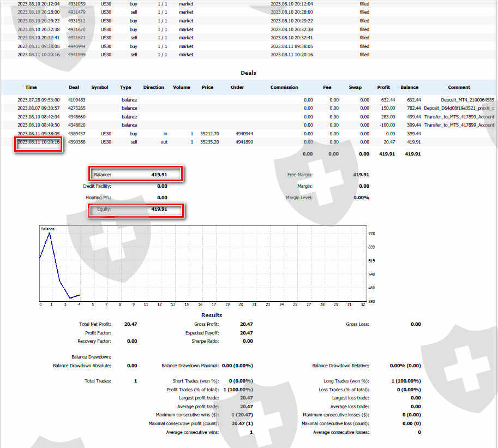The height and width of the screenshot is (448, 498).
Task: Select the Direction column header
Action: coord(153,87)
